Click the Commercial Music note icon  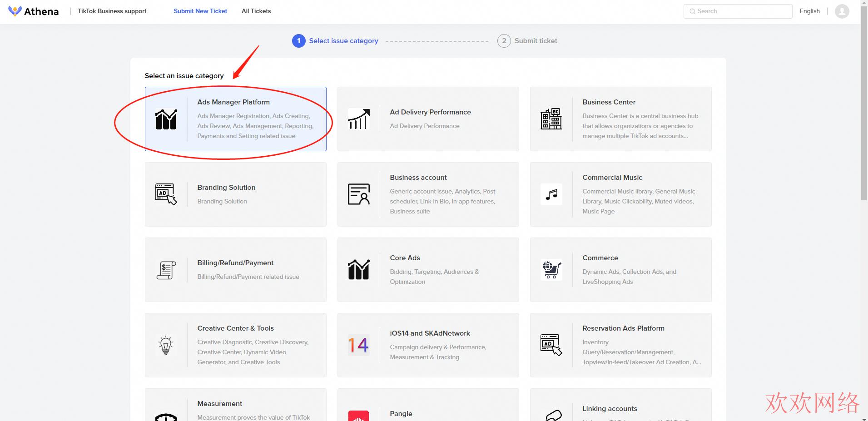(x=551, y=194)
